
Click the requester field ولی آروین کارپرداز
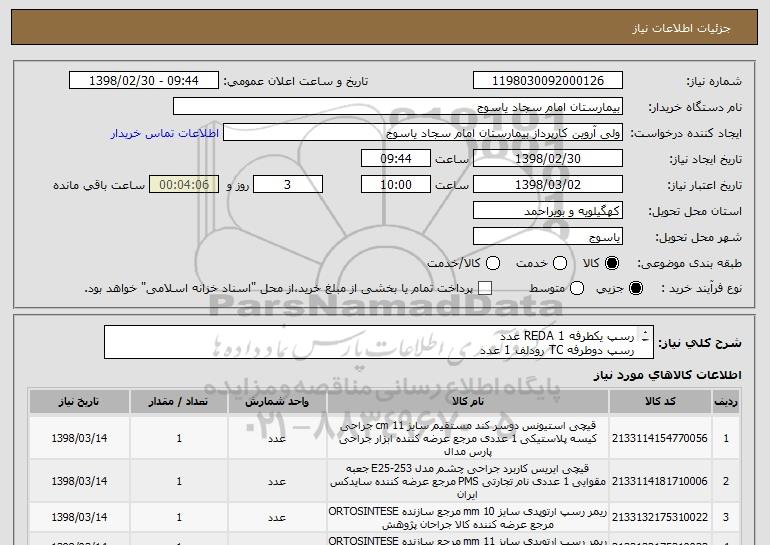point(423,133)
